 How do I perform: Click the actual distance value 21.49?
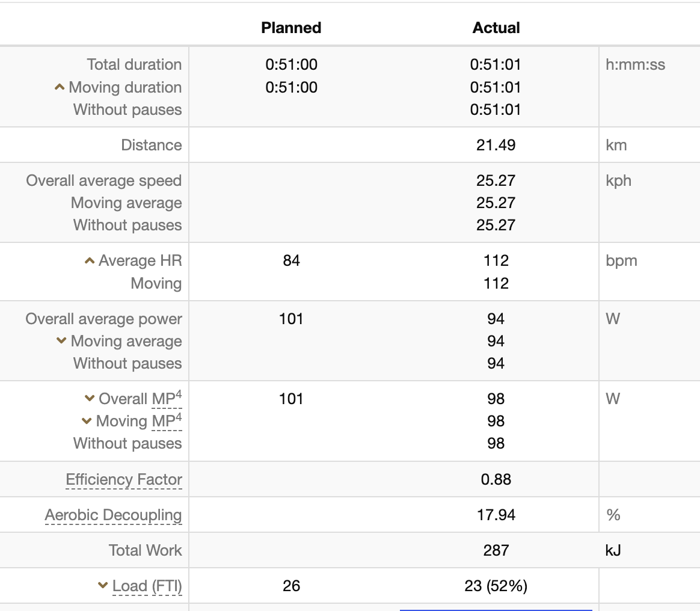click(496, 145)
